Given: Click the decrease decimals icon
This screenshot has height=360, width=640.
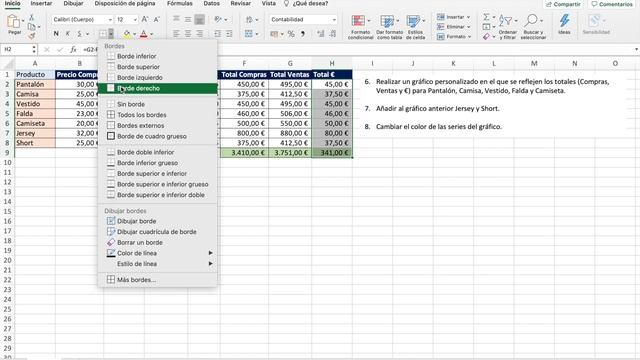Looking at the screenshot, I should [x=333, y=33].
